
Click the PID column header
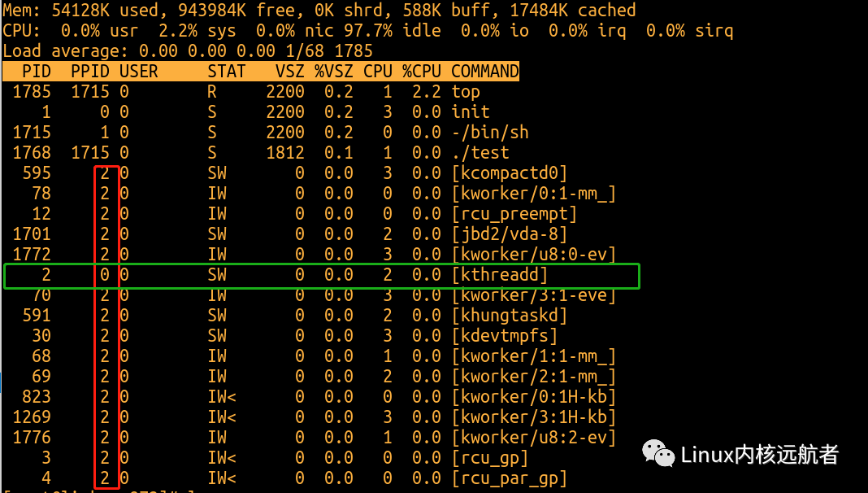(x=37, y=72)
